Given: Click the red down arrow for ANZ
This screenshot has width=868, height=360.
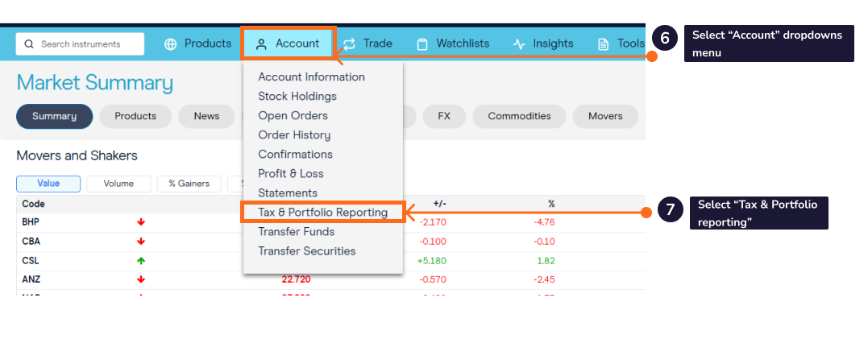Looking at the screenshot, I should [x=141, y=279].
